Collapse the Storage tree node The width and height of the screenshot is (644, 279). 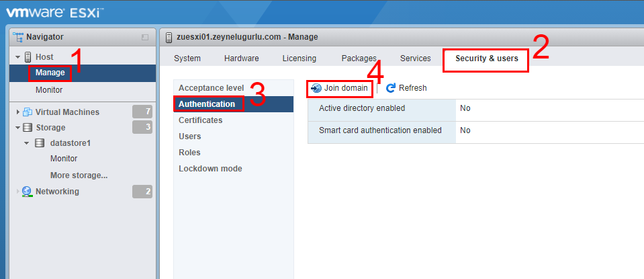click(x=17, y=128)
